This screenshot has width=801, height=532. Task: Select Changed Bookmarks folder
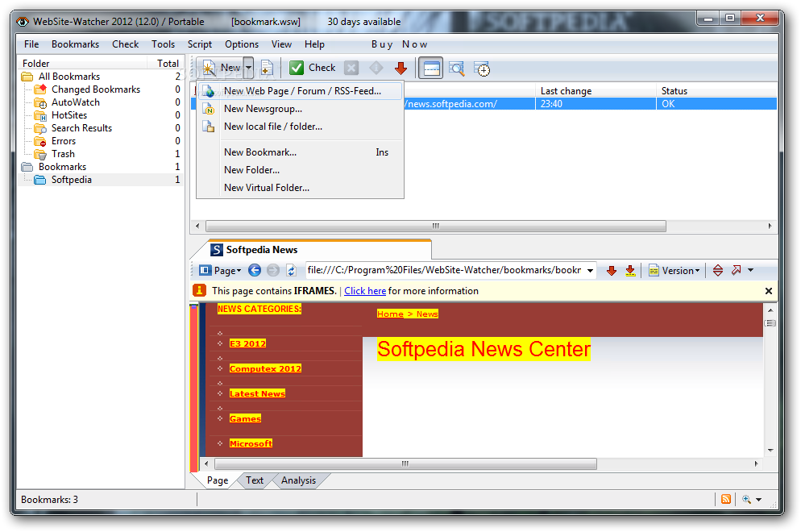(x=96, y=89)
